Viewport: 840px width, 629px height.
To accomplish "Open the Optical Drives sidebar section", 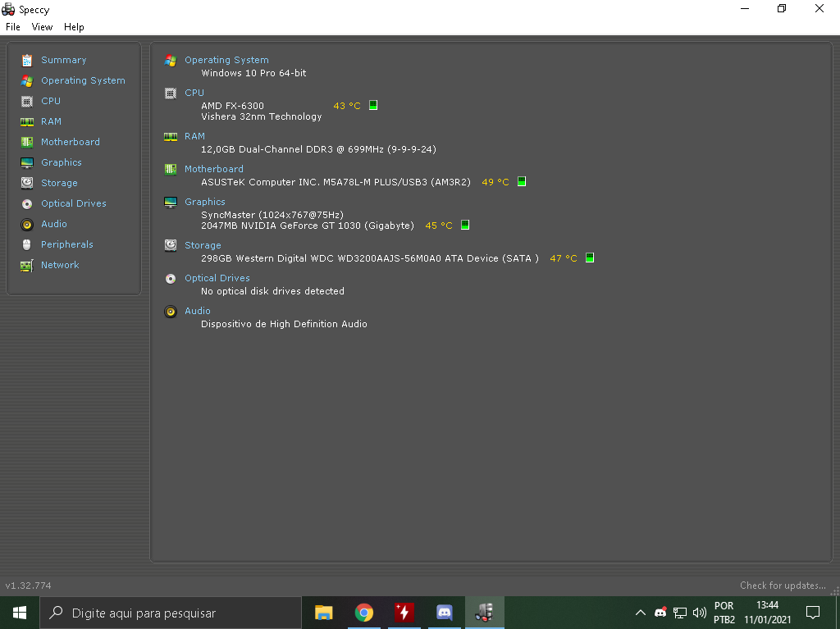I will tap(74, 203).
